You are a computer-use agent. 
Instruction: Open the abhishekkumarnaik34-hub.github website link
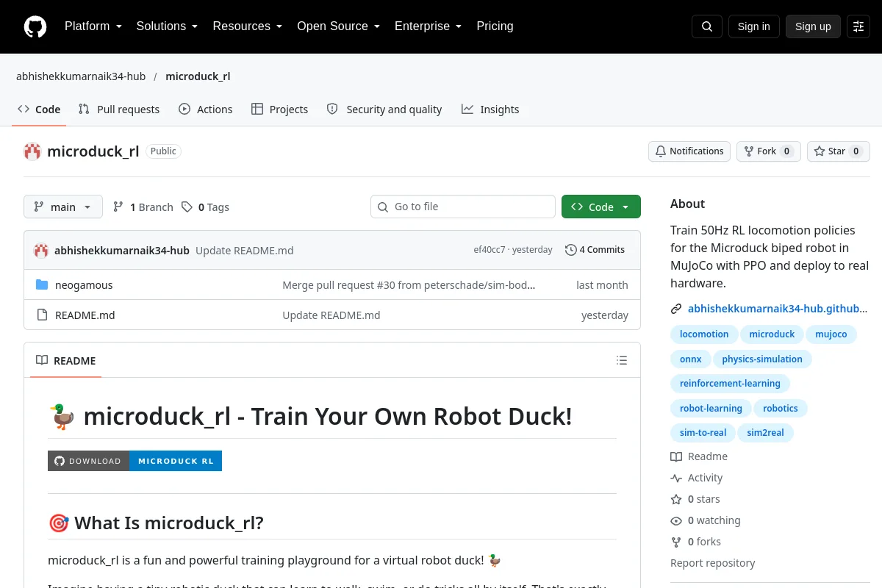[778, 309]
